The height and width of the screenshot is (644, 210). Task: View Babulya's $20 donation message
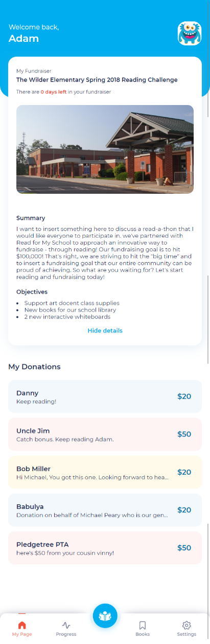(x=105, y=510)
